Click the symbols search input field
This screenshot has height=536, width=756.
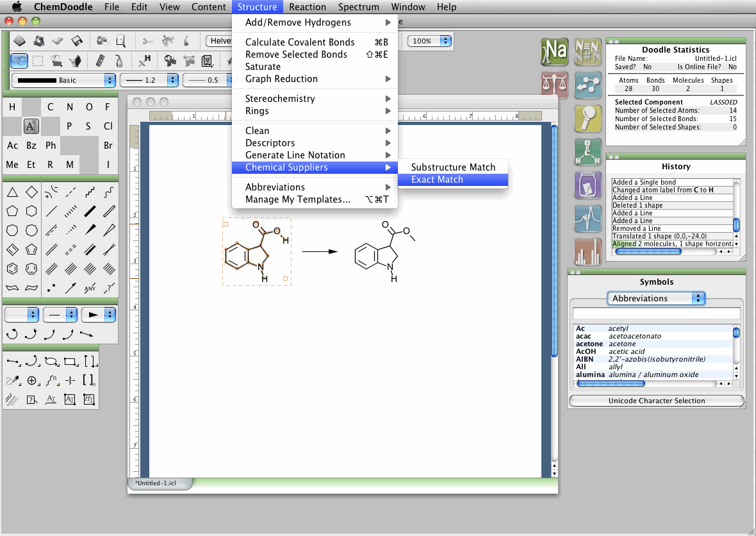pyautogui.click(x=656, y=314)
